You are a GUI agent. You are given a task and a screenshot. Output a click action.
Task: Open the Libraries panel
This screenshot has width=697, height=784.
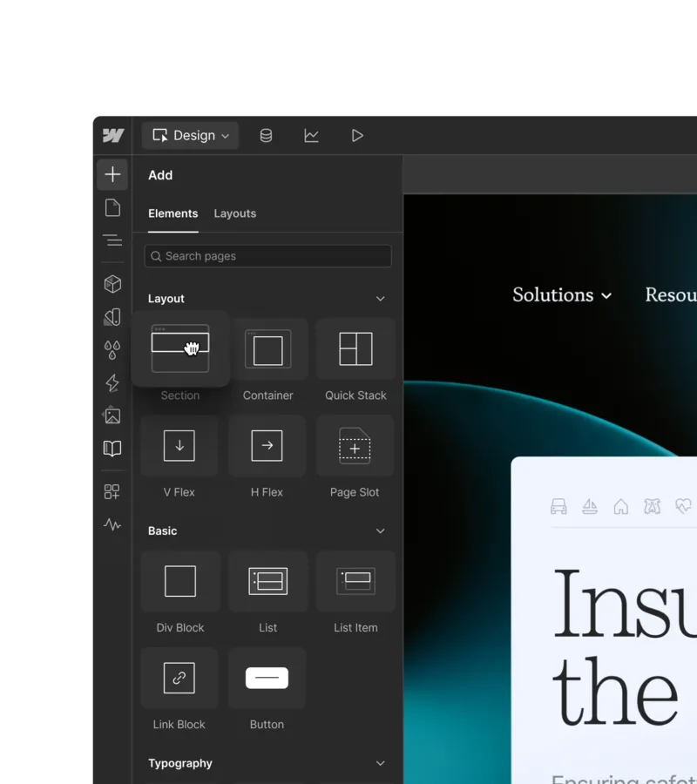[112, 449]
